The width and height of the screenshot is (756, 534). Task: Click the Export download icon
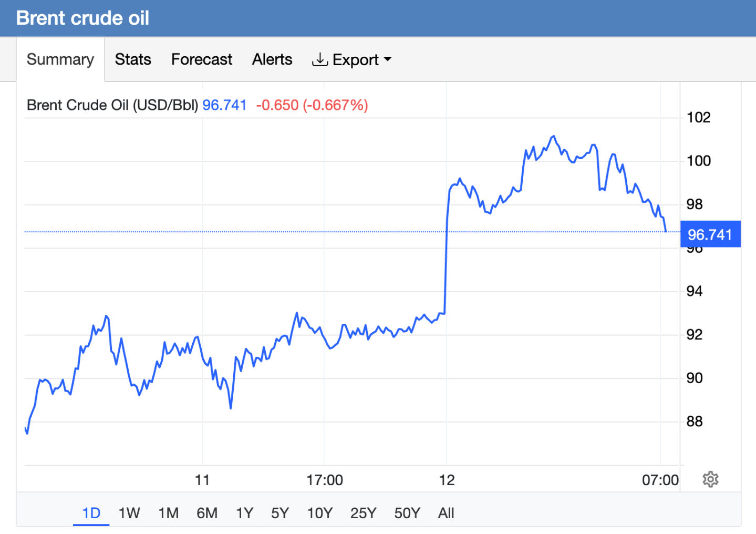319,59
